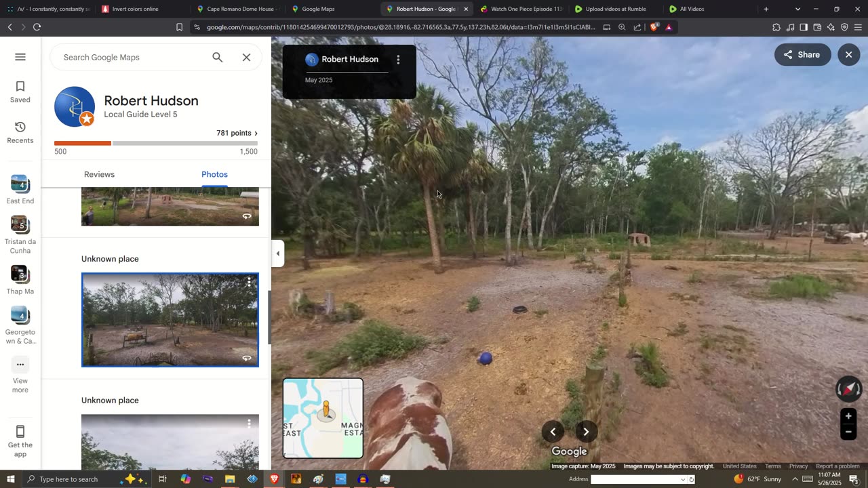Open the selected Unknown place photo thumbnail
Viewport: 868px width, 488px height.
(170, 320)
